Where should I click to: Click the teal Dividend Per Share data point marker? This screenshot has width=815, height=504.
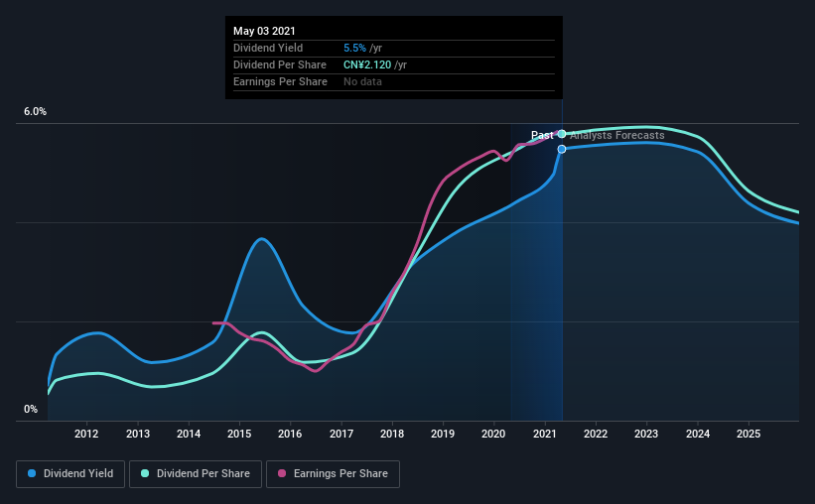point(562,134)
